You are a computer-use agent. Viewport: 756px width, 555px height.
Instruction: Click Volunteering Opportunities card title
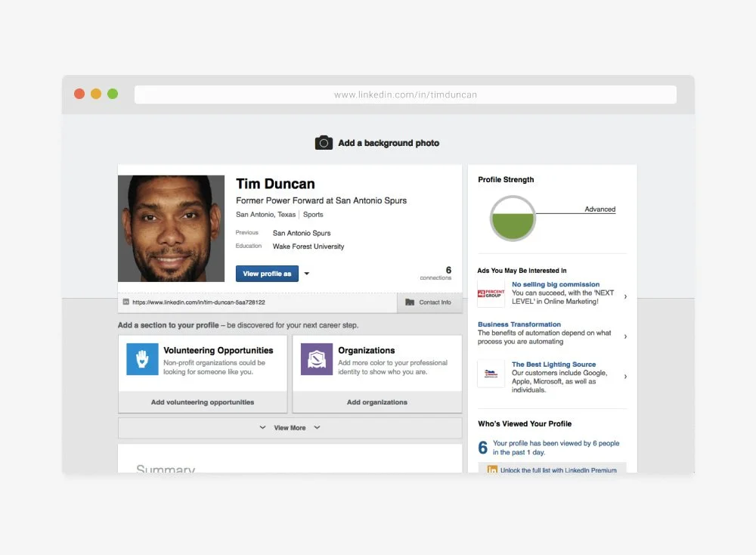click(218, 351)
